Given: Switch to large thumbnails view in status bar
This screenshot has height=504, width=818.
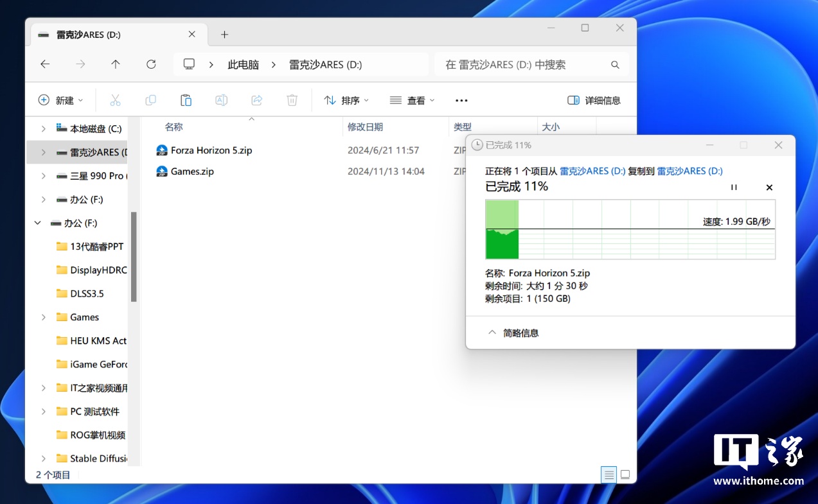Looking at the screenshot, I should pyautogui.click(x=625, y=474).
